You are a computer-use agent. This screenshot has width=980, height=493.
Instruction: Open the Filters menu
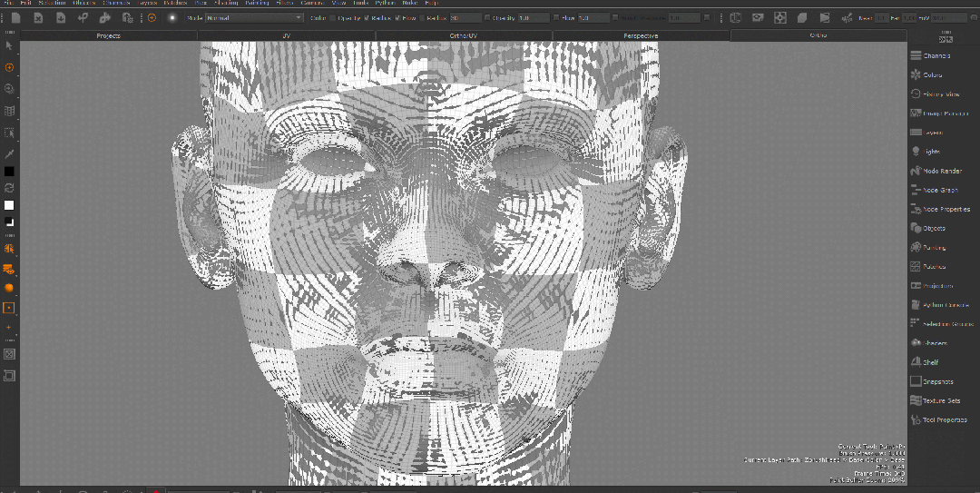pyautogui.click(x=284, y=3)
